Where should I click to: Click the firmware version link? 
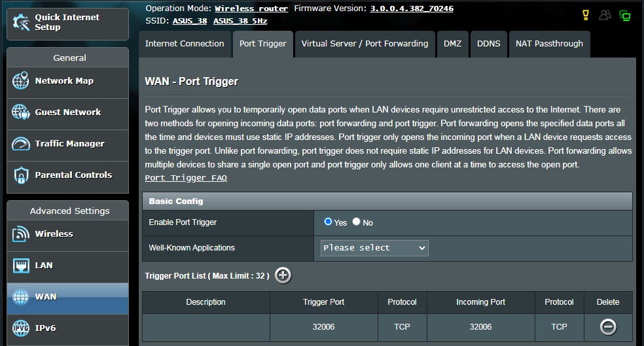[x=412, y=9]
